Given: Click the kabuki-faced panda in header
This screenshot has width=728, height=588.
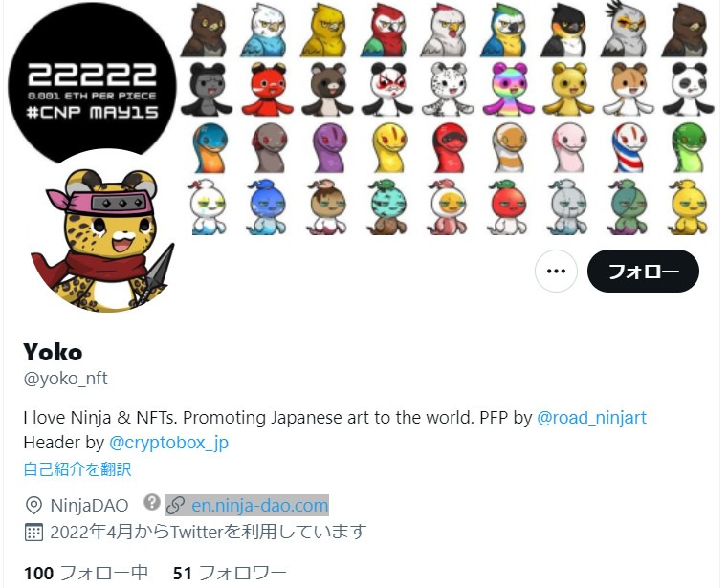Looking at the screenshot, I should coord(387,89).
